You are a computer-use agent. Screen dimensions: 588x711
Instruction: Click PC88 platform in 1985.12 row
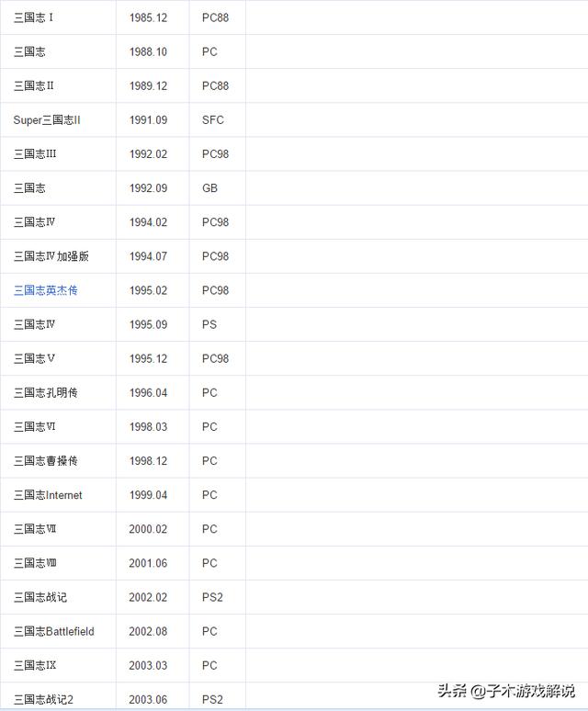(x=215, y=17)
